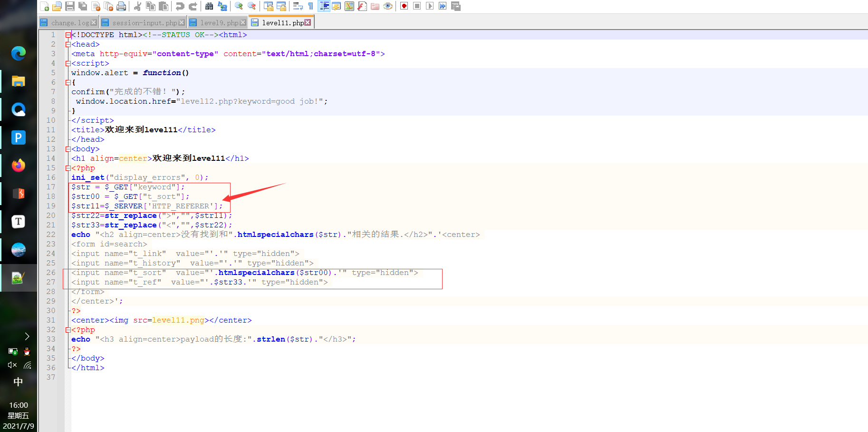
Task: Open the QQ penguin tray icon
Action: coord(27,352)
